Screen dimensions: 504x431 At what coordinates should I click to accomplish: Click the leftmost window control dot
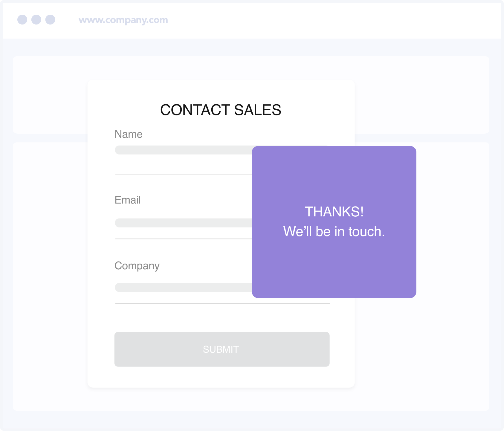(22, 20)
